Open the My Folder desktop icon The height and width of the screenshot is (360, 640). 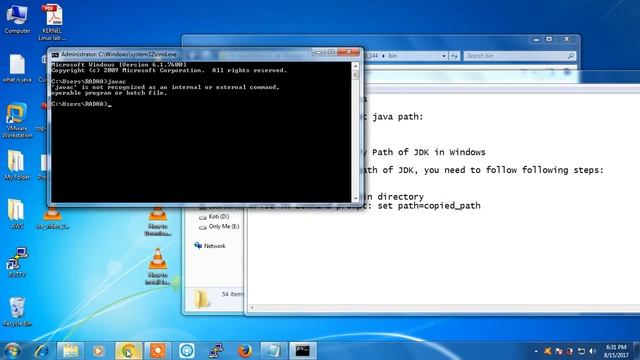(x=17, y=165)
